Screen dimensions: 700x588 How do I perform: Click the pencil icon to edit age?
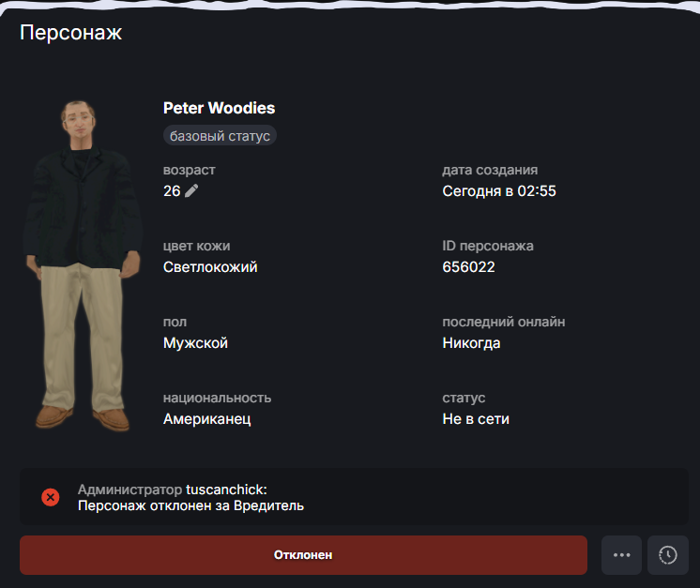pyautogui.click(x=191, y=190)
